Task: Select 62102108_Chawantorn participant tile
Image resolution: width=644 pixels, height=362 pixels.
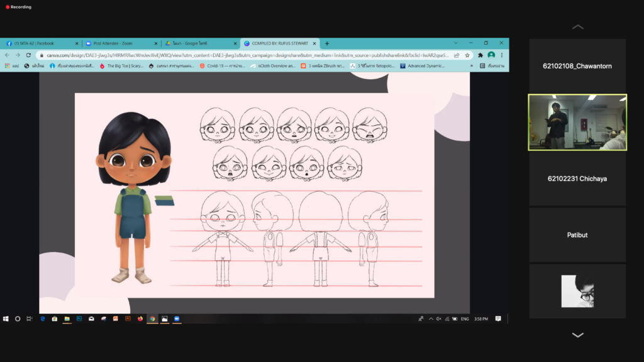Action: coord(577,65)
